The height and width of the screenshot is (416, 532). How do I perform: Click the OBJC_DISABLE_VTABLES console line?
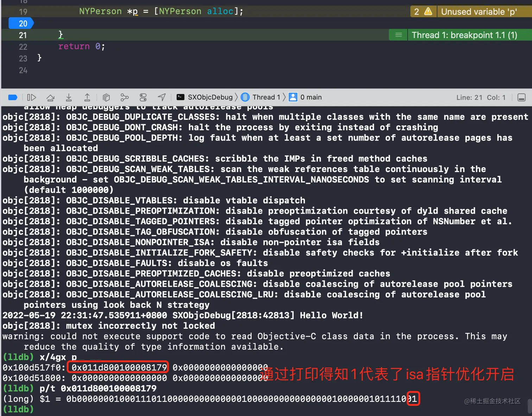[154, 201]
